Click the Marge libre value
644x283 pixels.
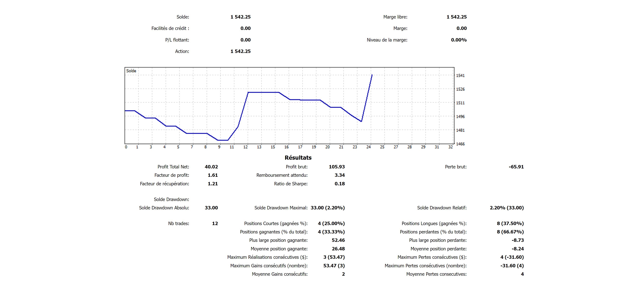click(457, 17)
